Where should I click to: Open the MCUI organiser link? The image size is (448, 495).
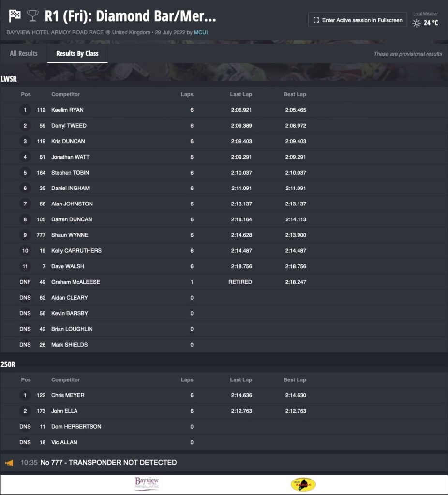201,32
